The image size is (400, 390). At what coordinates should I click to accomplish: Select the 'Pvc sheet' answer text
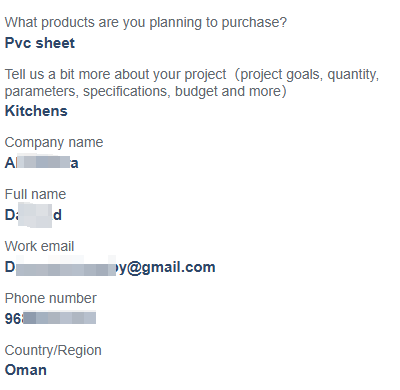coord(40,43)
